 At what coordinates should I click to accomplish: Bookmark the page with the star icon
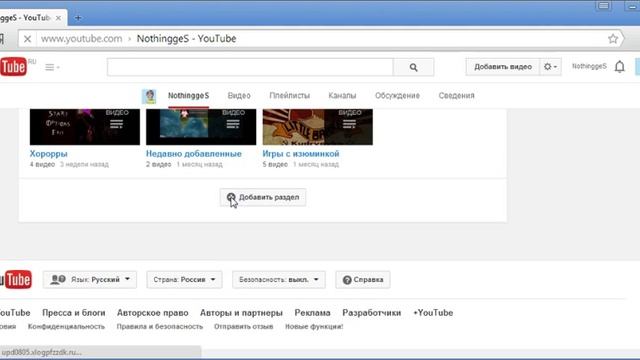pyautogui.click(x=613, y=39)
